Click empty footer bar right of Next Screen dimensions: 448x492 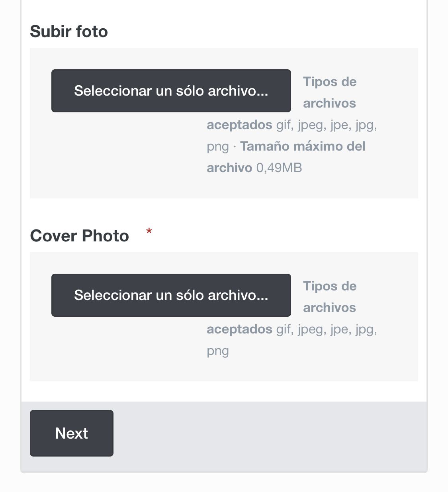[x=267, y=433]
